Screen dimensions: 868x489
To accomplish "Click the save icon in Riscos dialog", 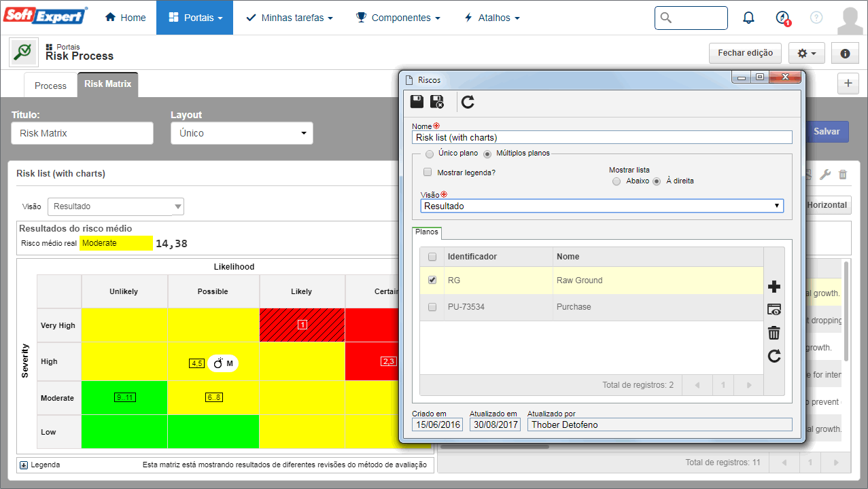I will [417, 102].
